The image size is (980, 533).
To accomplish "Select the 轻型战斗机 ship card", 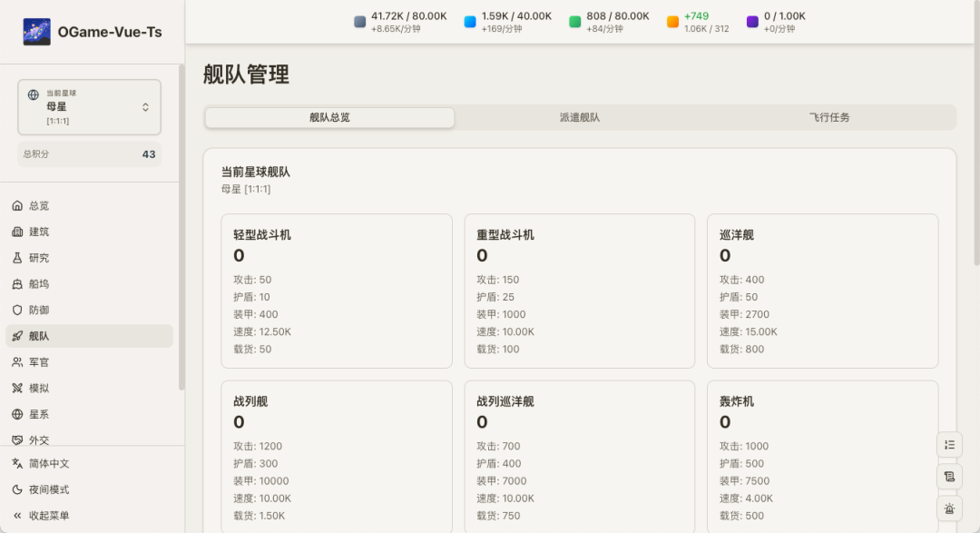I will (337, 291).
